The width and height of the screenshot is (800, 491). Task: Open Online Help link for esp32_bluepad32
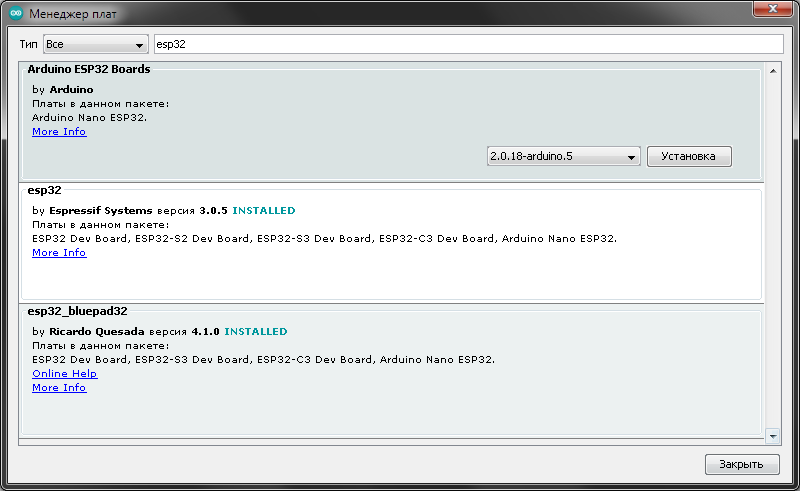pos(65,374)
